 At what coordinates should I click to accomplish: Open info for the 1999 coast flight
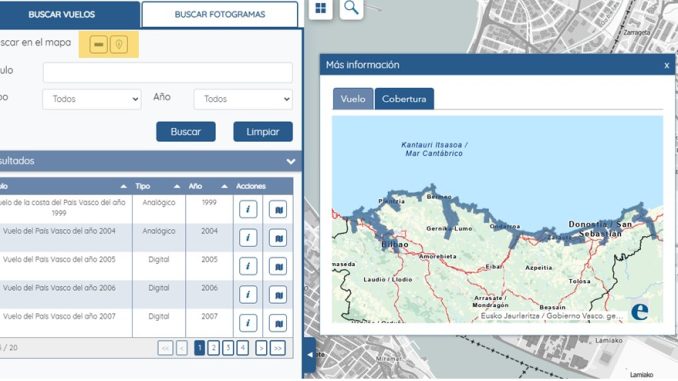click(x=248, y=209)
